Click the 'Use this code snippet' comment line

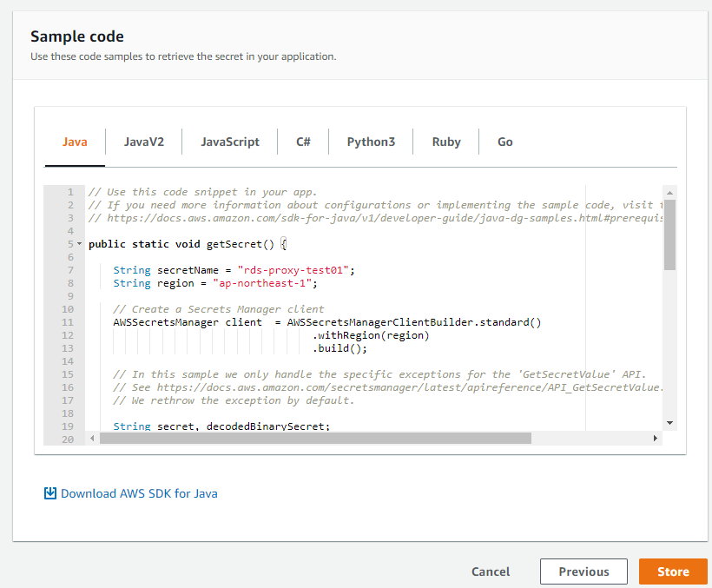click(x=202, y=192)
